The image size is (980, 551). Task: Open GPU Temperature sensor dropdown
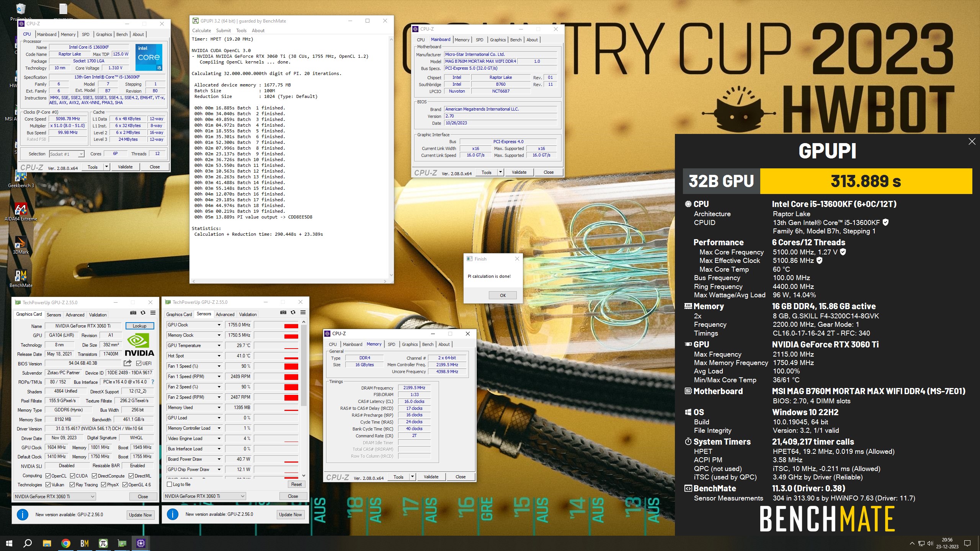pos(219,346)
